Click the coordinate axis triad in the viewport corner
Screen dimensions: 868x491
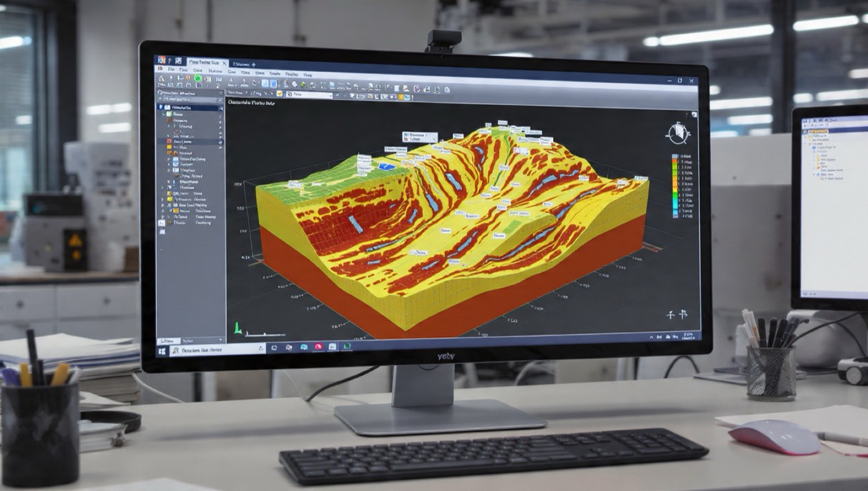[x=238, y=328]
